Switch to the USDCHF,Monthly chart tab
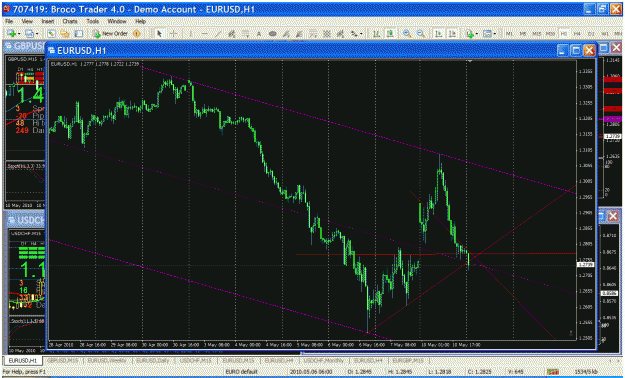Image resolution: width=625 pixels, height=378 pixels. pyautogui.click(x=324, y=360)
